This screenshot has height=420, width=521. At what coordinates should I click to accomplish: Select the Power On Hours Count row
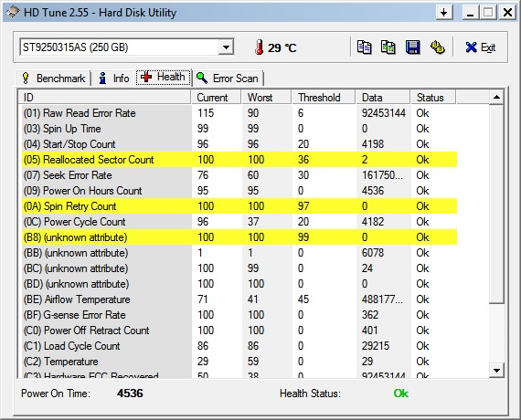click(x=239, y=191)
